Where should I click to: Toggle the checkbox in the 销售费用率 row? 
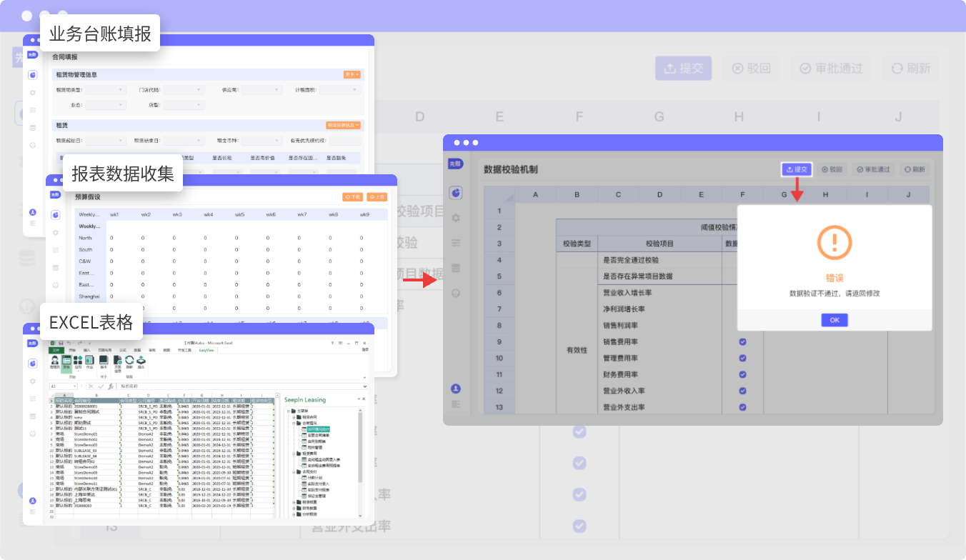click(x=743, y=342)
